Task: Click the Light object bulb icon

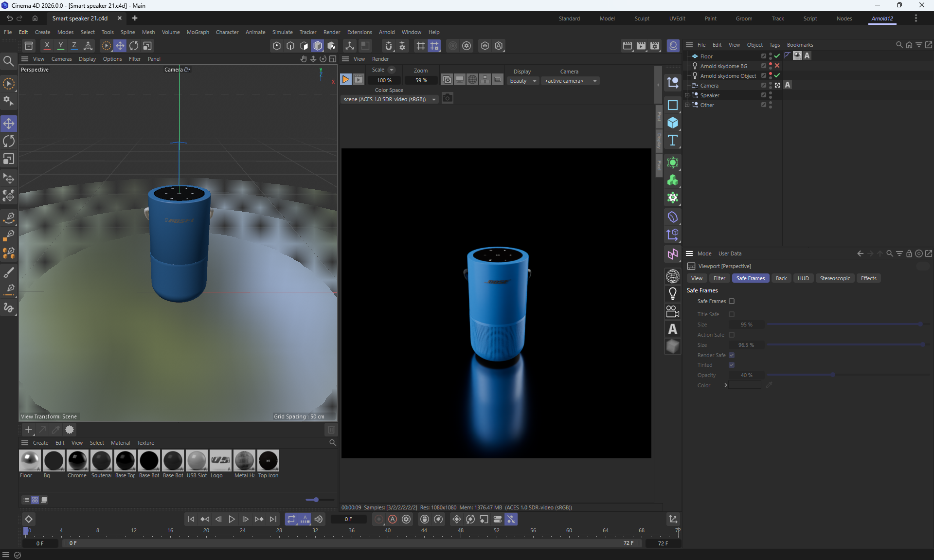Action: 673,293
